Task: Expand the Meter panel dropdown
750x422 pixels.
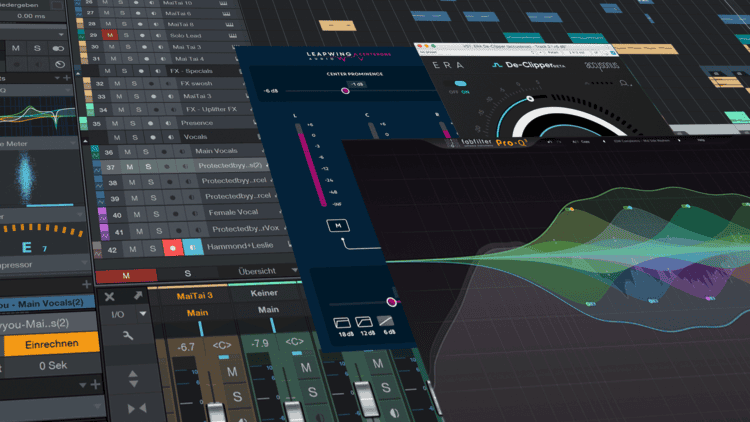Action: click(73, 143)
